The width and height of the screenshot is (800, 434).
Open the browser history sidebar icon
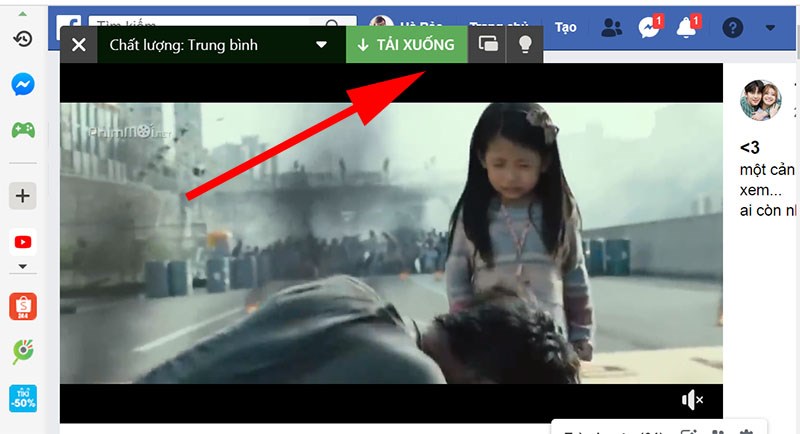23,38
